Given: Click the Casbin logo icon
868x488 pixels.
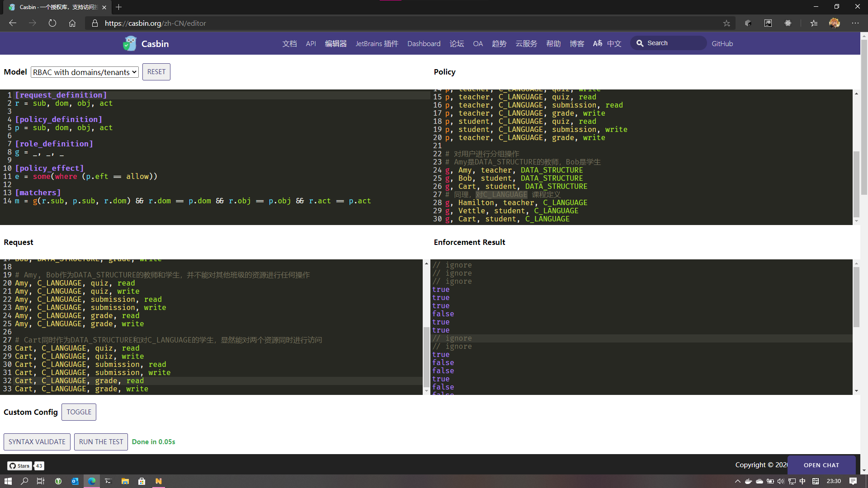Looking at the screenshot, I should click(x=130, y=43).
